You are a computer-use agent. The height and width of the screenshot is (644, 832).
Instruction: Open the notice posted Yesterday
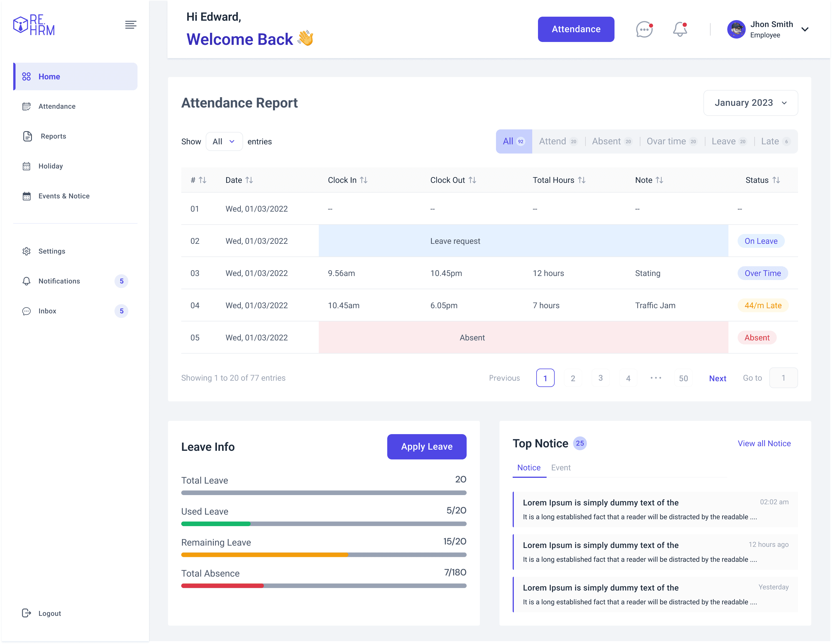point(655,595)
